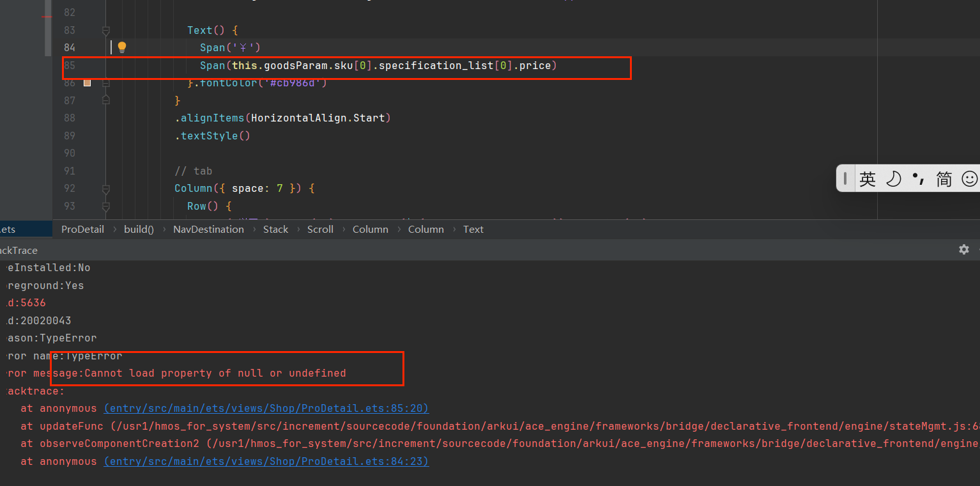Select the NavDestination breadcrumb

(x=208, y=229)
